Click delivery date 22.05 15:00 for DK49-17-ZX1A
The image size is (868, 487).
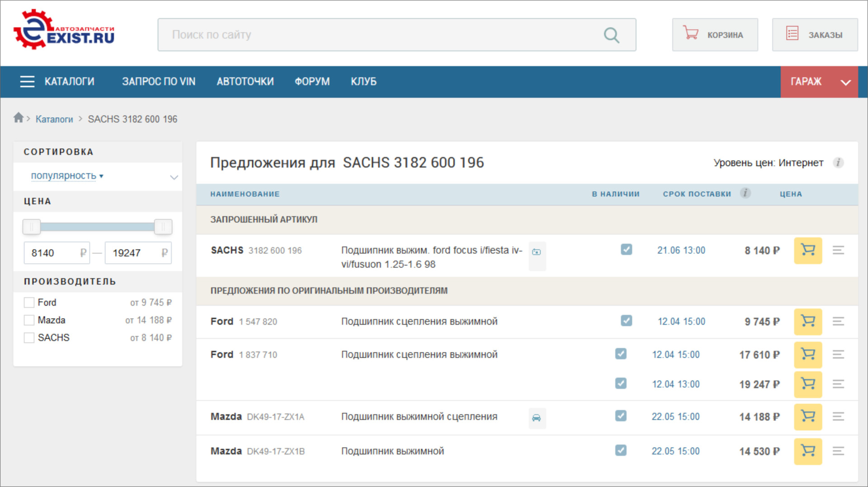(675, 417)
